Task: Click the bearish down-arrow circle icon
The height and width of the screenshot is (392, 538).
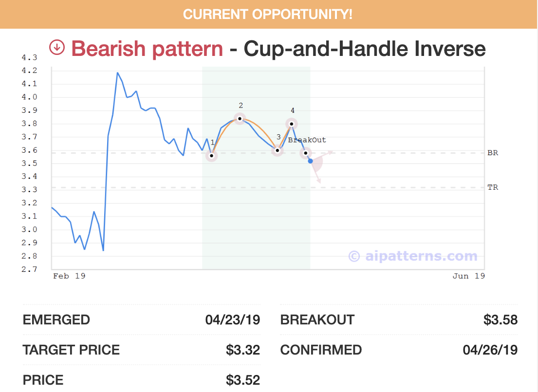Action: point(57,48)
